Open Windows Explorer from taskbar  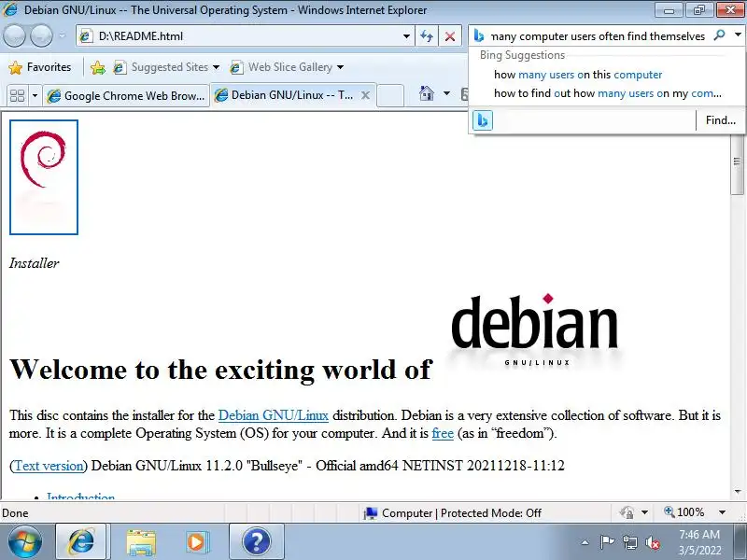(x=141, y=541)
